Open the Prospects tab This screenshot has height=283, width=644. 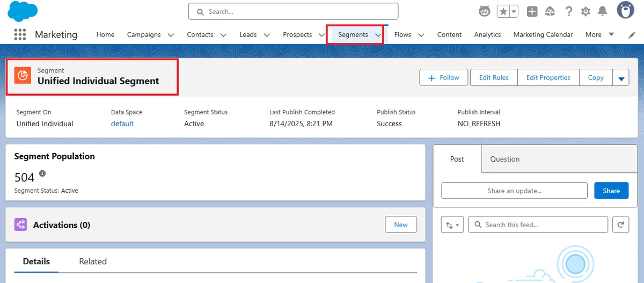[x=297, y=34]
